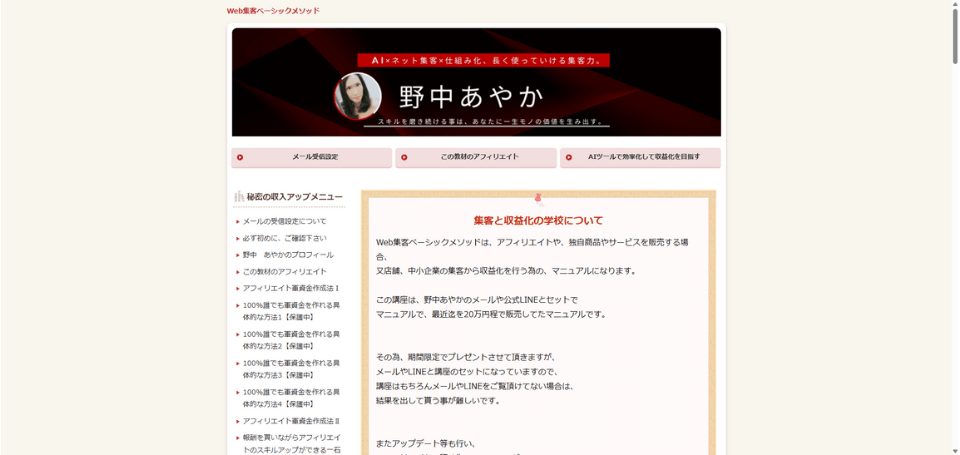Open 必ず初めに、ご確認下さい sidebar link

285,238
